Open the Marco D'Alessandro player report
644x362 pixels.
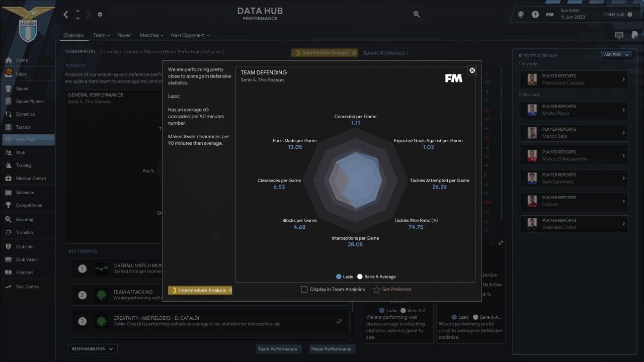(575, 156)
